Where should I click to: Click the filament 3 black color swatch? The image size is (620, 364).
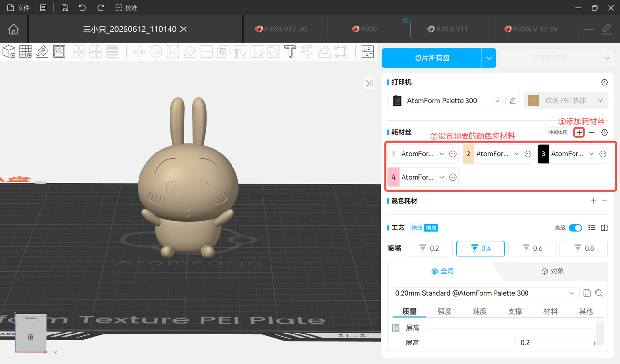[543, 154]
